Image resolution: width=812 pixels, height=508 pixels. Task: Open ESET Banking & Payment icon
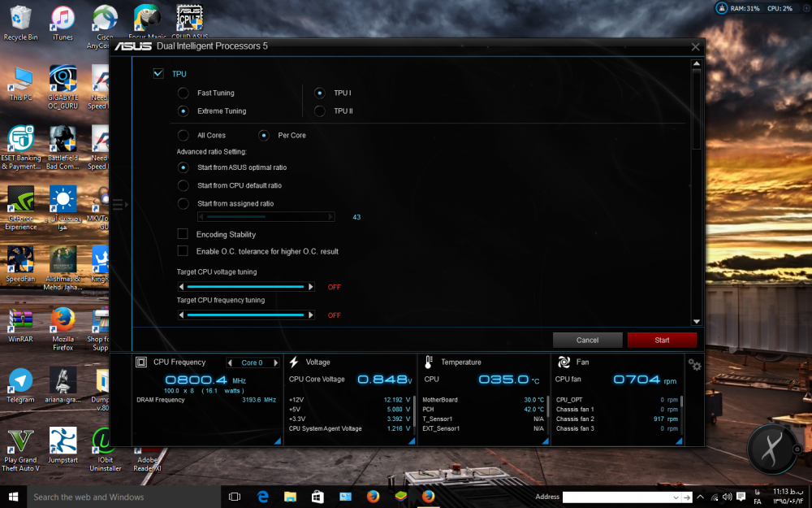click(x=21, y=148)
